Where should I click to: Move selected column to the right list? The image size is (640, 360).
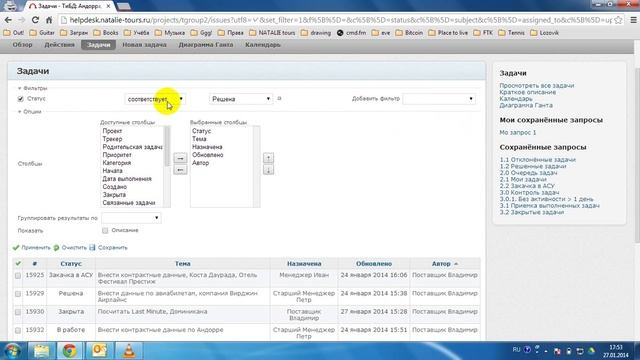(x=180, y=158)
